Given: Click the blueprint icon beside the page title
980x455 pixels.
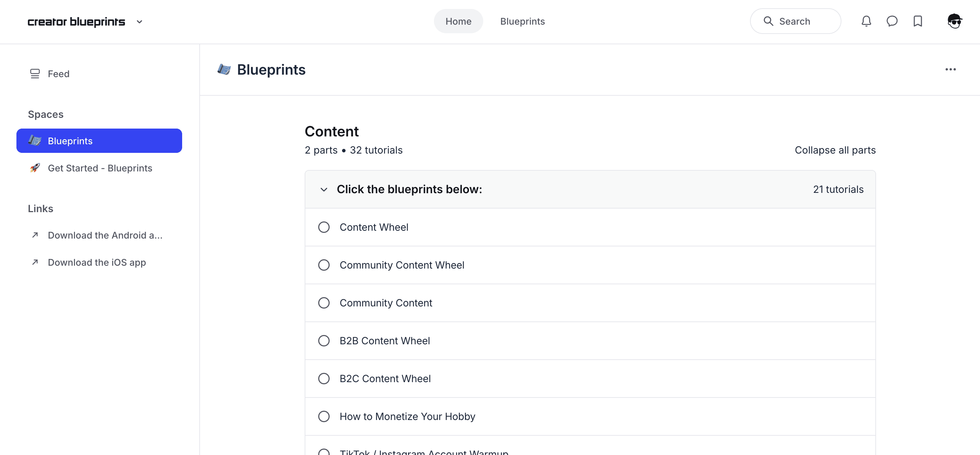Looking at the screenshot, I should coord(224,70).
